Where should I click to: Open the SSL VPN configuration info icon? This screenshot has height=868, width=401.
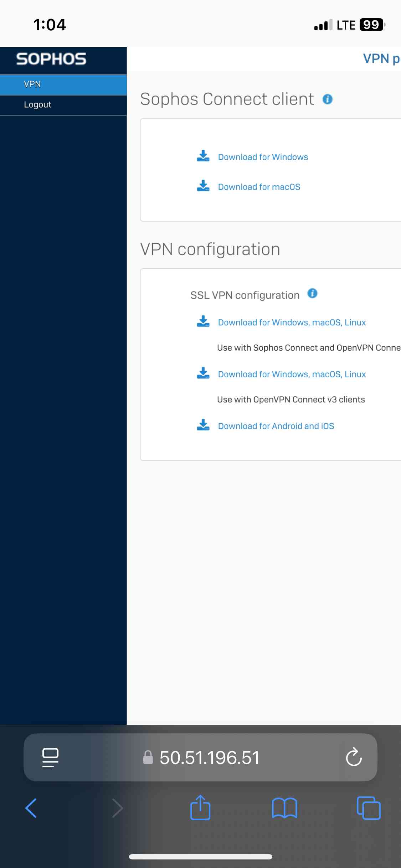coord(312,293)
